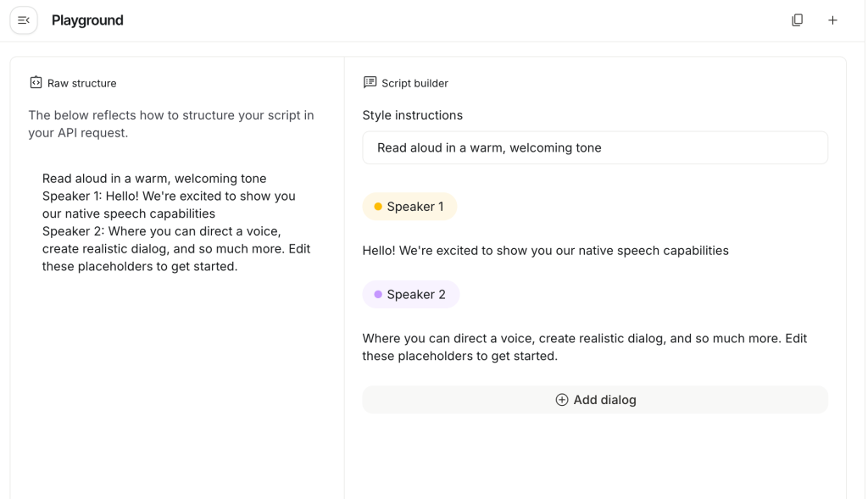Click the yellow dot beside Speaker 1
Image resolution: width=868 pixels, height=499 pixels.
click(378, 207)
